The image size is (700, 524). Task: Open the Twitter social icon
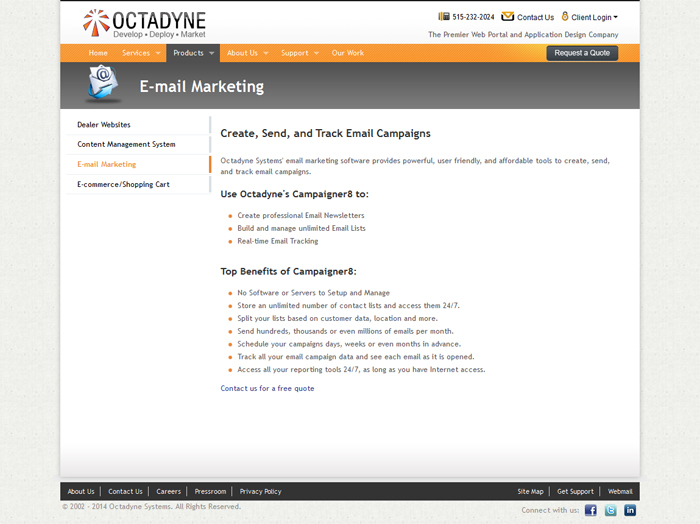pos(610,510)
